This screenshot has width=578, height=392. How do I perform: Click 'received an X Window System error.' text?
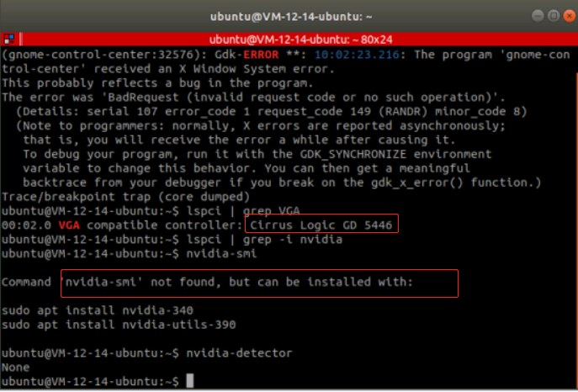[x=215, y=69]
